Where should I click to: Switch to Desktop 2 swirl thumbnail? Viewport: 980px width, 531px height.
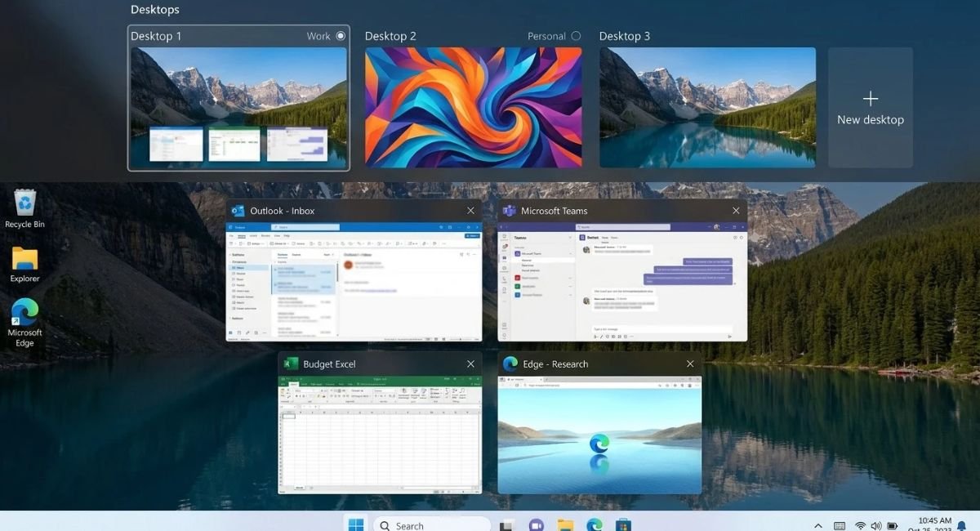474,107
